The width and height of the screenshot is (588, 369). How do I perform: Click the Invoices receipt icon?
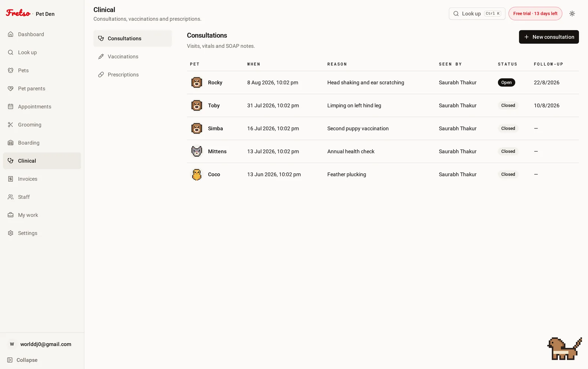click(11, 179)
